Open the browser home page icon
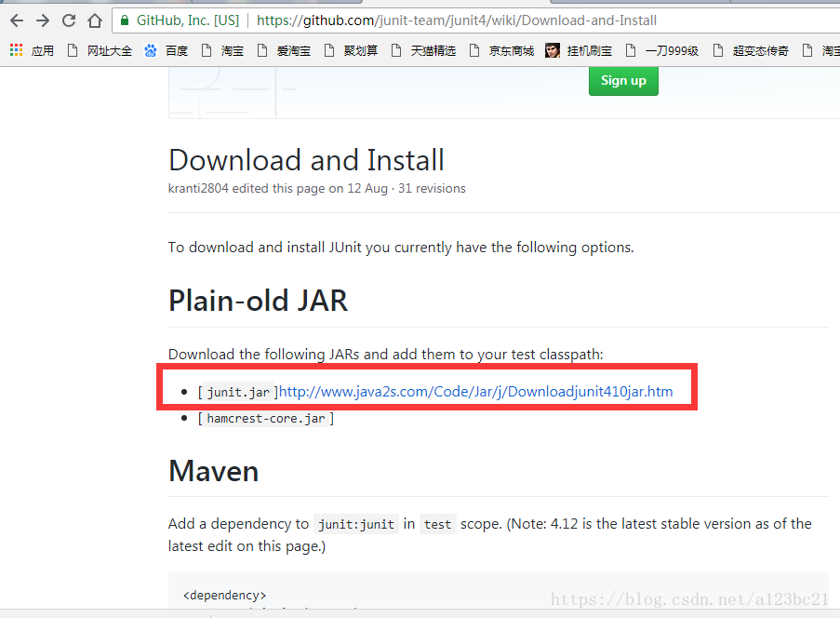Viewport: 840px width, 618px height. point(95,20)
